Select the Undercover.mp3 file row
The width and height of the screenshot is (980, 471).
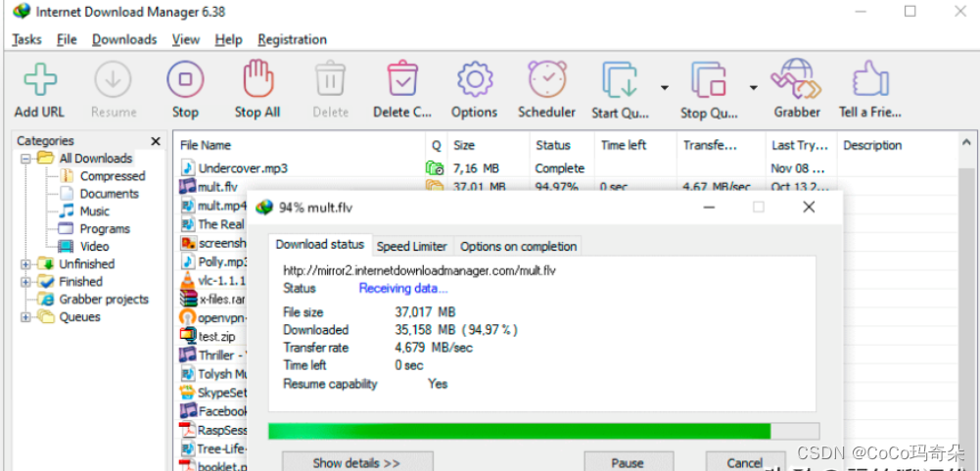pos(566,167)
